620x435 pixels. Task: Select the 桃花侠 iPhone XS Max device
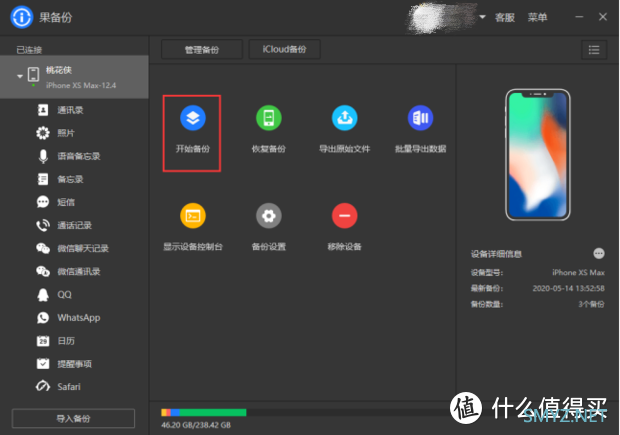[x=74, y=77]
